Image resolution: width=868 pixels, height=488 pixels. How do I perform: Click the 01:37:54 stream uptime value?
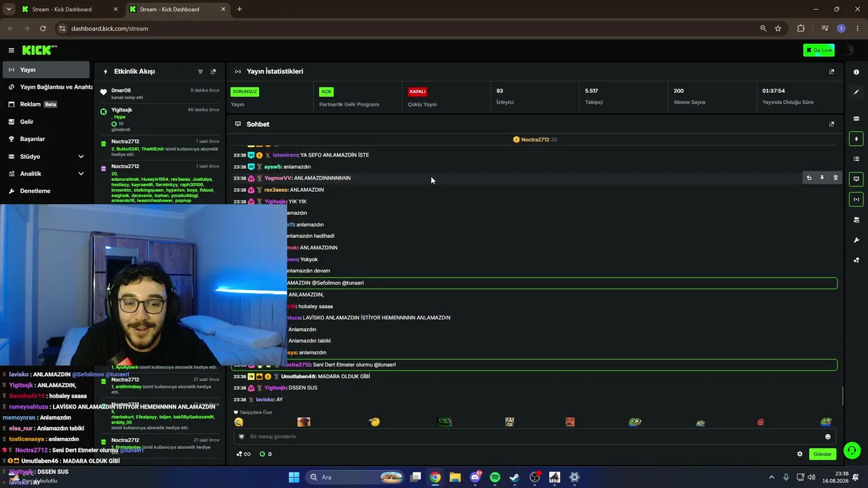click(774, 91)
